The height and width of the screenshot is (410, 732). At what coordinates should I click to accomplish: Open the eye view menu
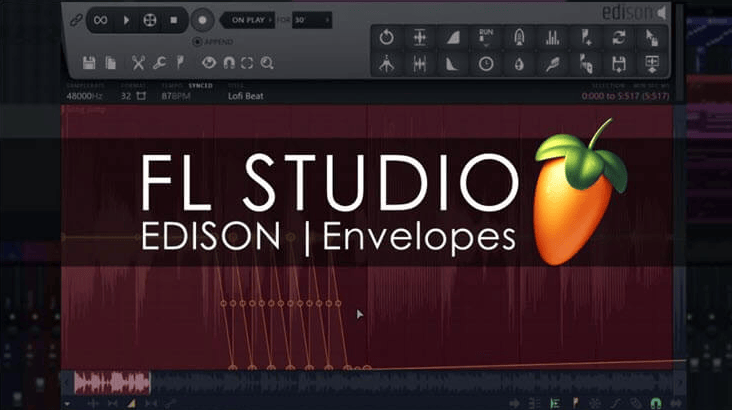tap(209, 63)
